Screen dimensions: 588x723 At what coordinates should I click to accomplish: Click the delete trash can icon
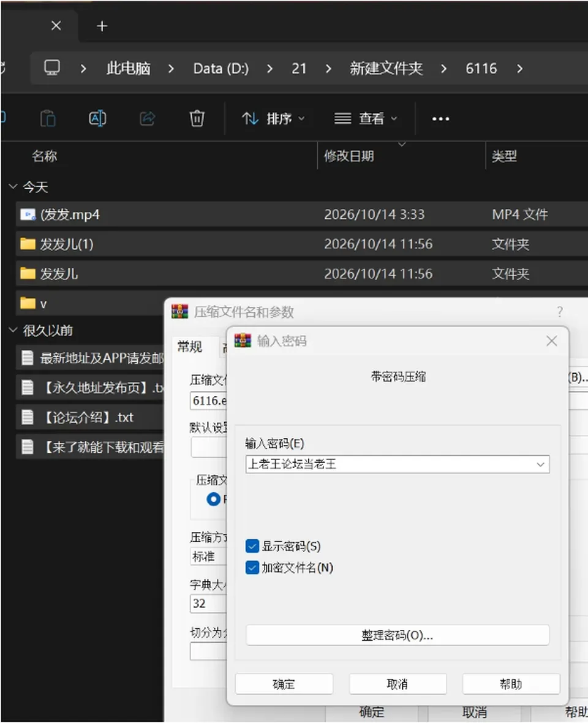tap(197, 118)
